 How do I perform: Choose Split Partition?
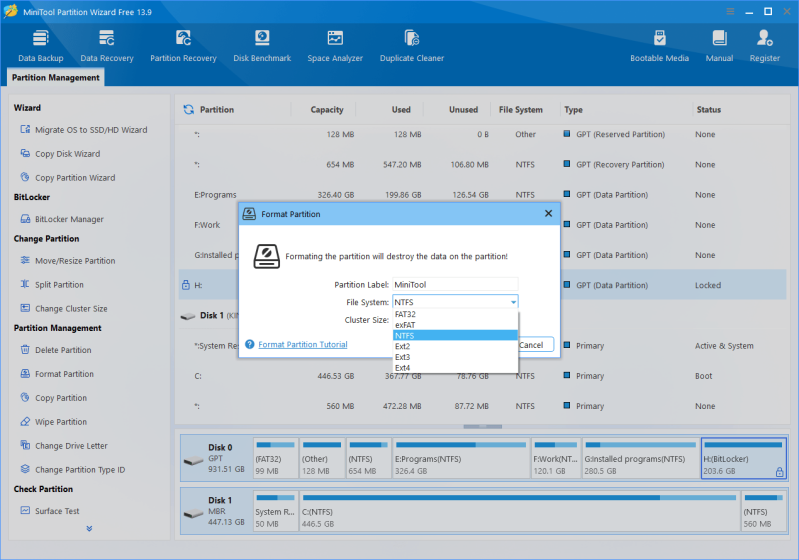coord(52,285)
